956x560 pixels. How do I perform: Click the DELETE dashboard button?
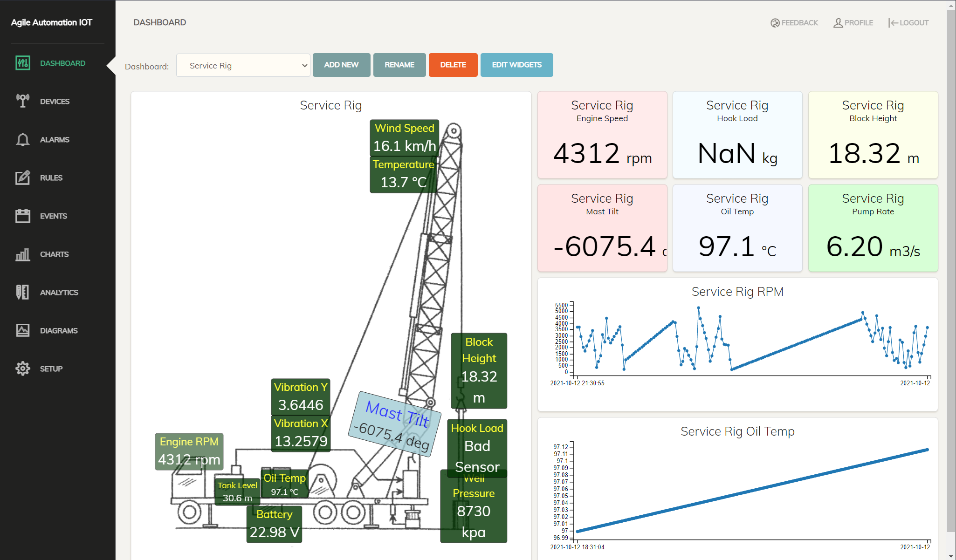pos(453,65)
